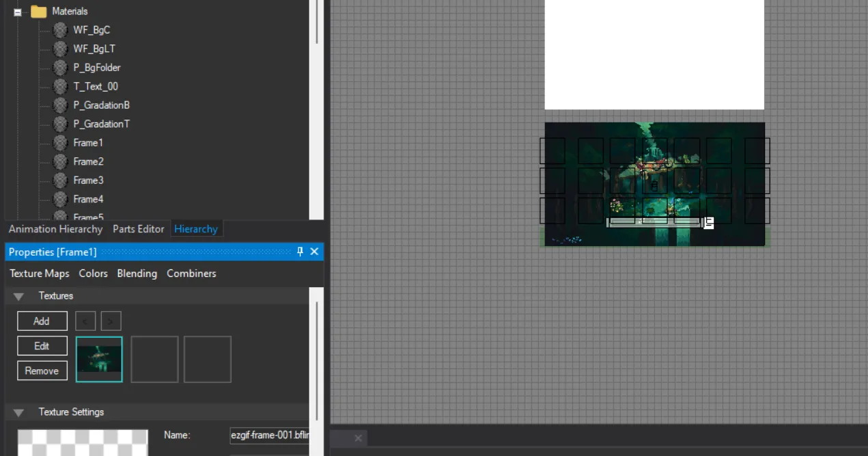Click the T_Text_00 material icon
Viewport: 868px width, 456px height.
point(61,86)
